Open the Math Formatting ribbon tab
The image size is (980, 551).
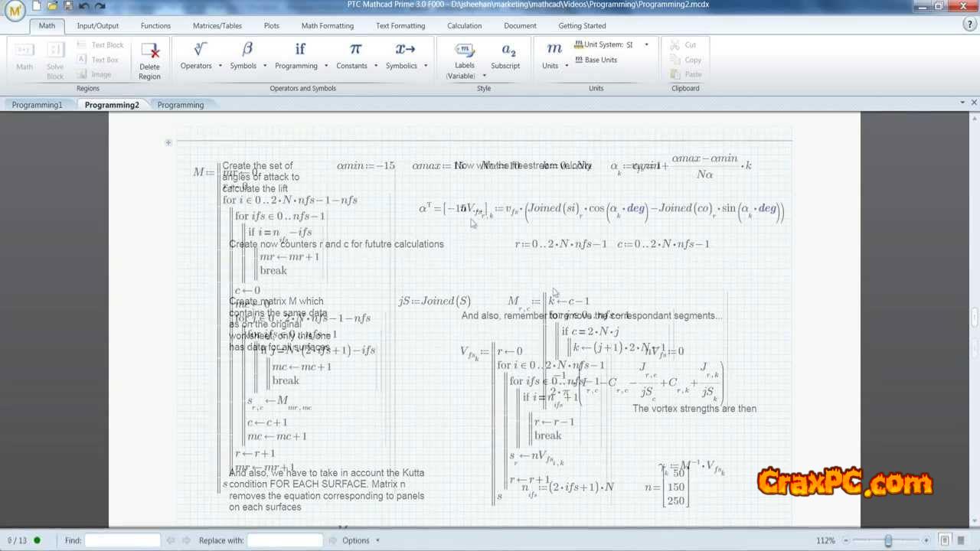pyautogui.click(x=328, y=25)
